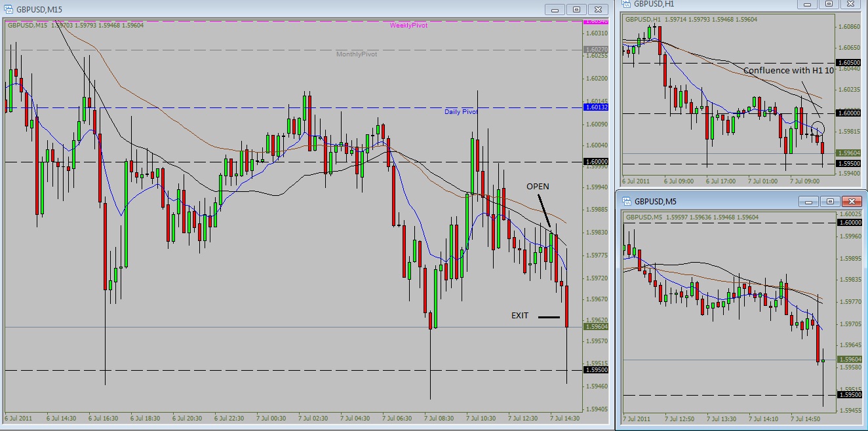The width and height of the screenshot is (868, 431).
Task: Minimize the GBPUSD,H1 chart window
Action: point(808,4)
